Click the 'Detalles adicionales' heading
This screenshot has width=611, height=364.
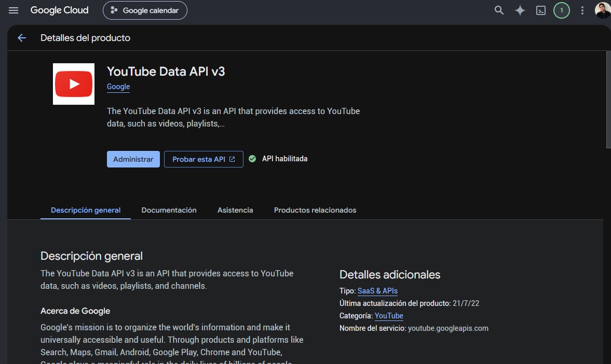point(390,275)
